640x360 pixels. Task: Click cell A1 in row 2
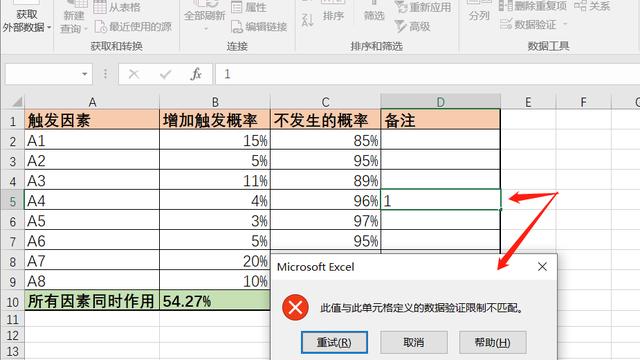click(92, 140)
